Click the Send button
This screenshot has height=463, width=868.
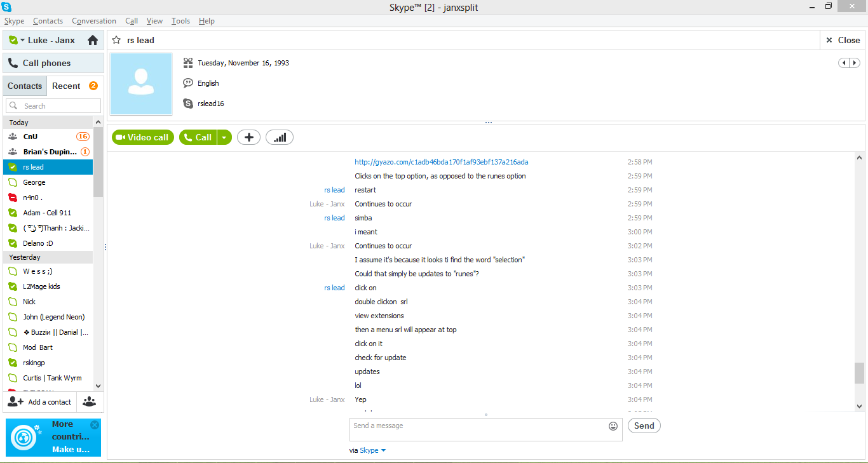644,426
